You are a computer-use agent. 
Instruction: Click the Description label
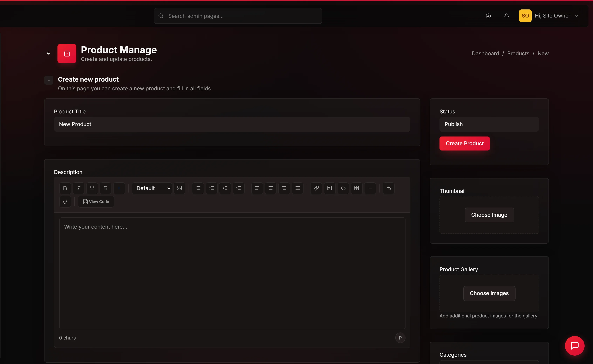coord(68,172)
